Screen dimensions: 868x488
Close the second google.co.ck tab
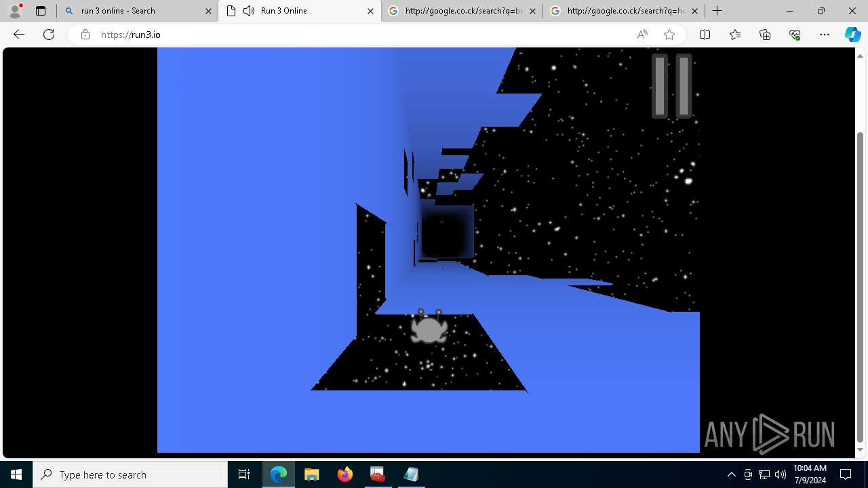pyautogui.click(x=694, y=11)
